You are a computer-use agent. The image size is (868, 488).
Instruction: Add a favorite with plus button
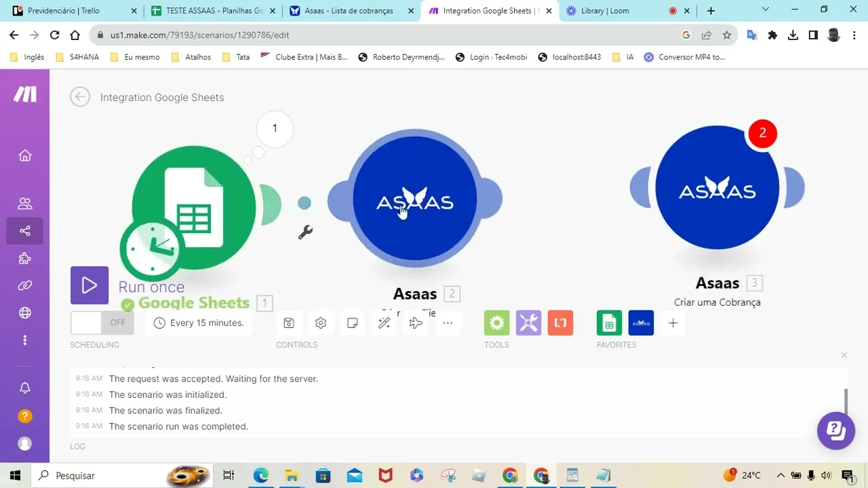(673, 323)
